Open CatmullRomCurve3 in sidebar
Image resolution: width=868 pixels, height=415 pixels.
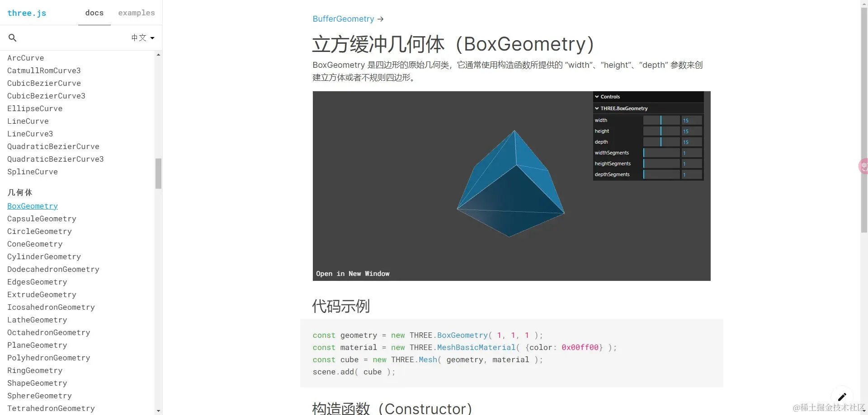pos(44,70)
